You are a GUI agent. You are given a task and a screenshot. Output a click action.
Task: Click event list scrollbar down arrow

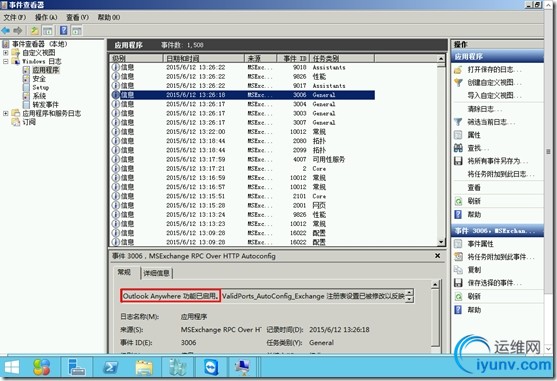click(441, 242)
